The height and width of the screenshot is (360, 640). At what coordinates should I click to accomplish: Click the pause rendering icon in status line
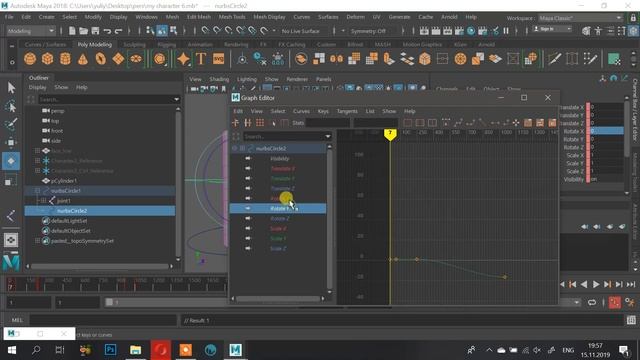pos(506,31)
